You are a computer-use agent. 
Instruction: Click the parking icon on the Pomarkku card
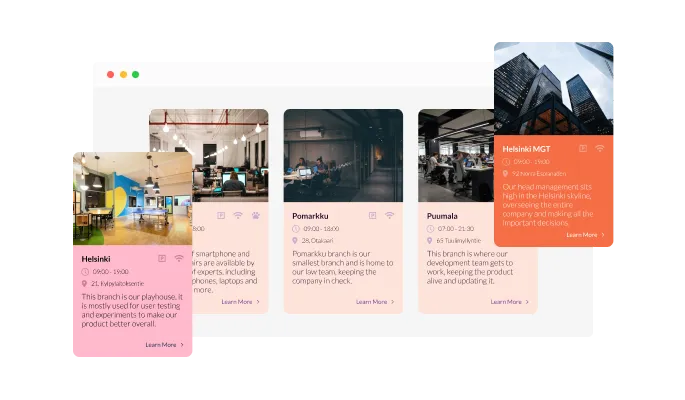coord(372,215)
